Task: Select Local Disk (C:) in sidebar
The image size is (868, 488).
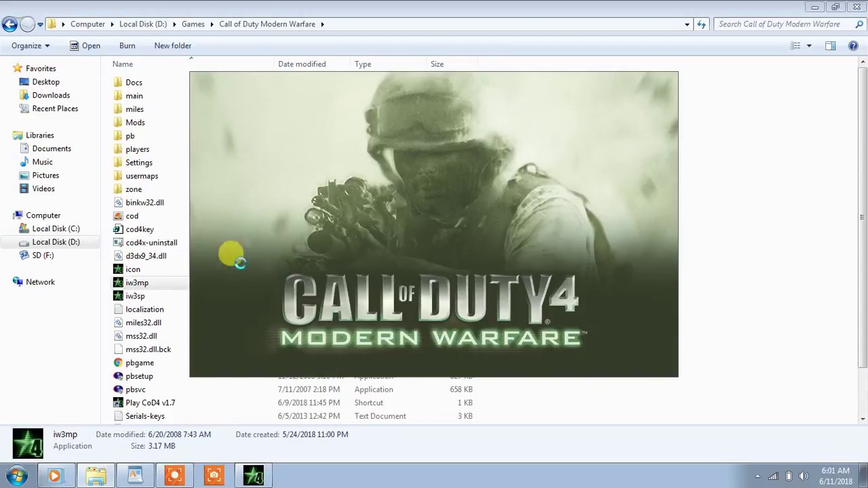Action: click(x=56, y=228)
